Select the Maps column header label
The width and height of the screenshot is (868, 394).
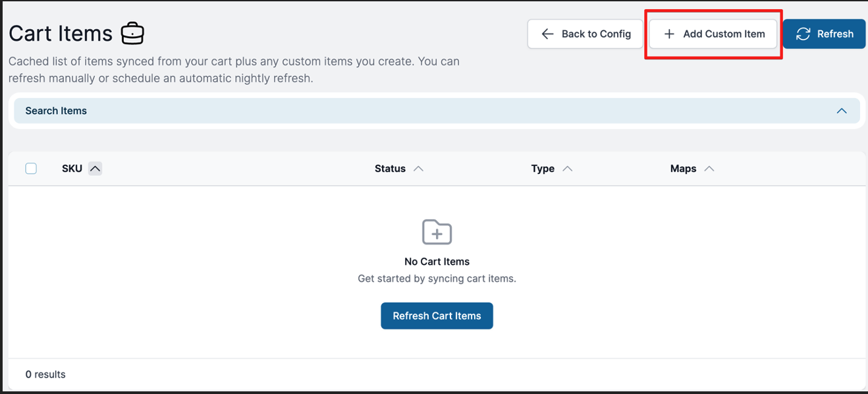coord(683,169)
